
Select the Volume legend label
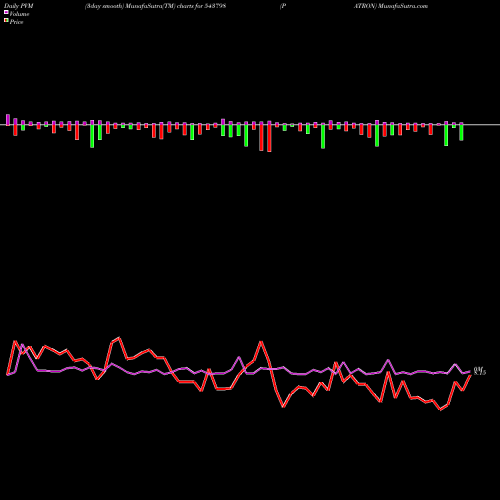click(x=19, y=14)
